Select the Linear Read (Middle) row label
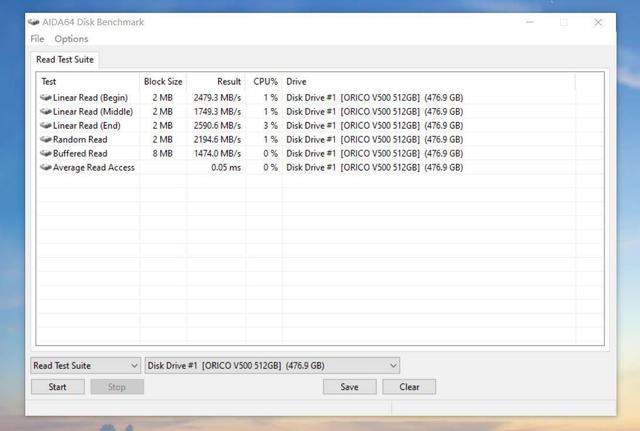This screenshot has height=431, width=640. 93,111
